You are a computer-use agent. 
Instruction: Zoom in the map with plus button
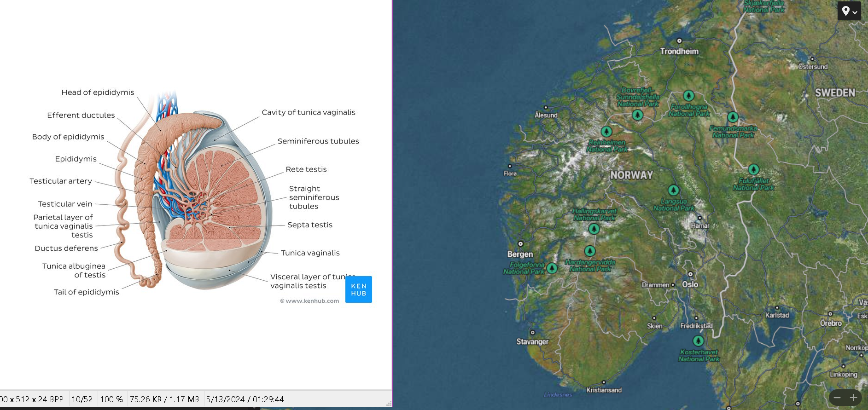[853, 398]
